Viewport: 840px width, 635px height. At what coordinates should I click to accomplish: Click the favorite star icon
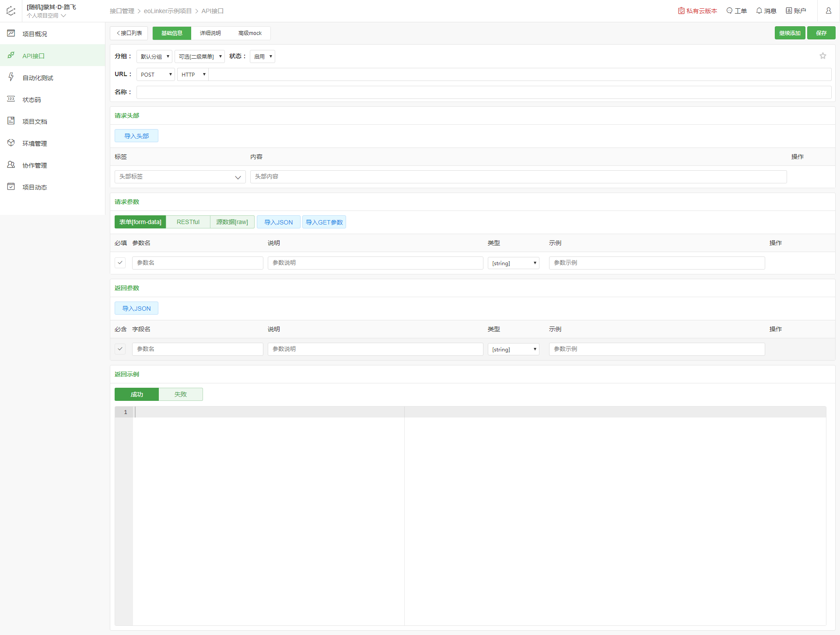tap(822, 56)
